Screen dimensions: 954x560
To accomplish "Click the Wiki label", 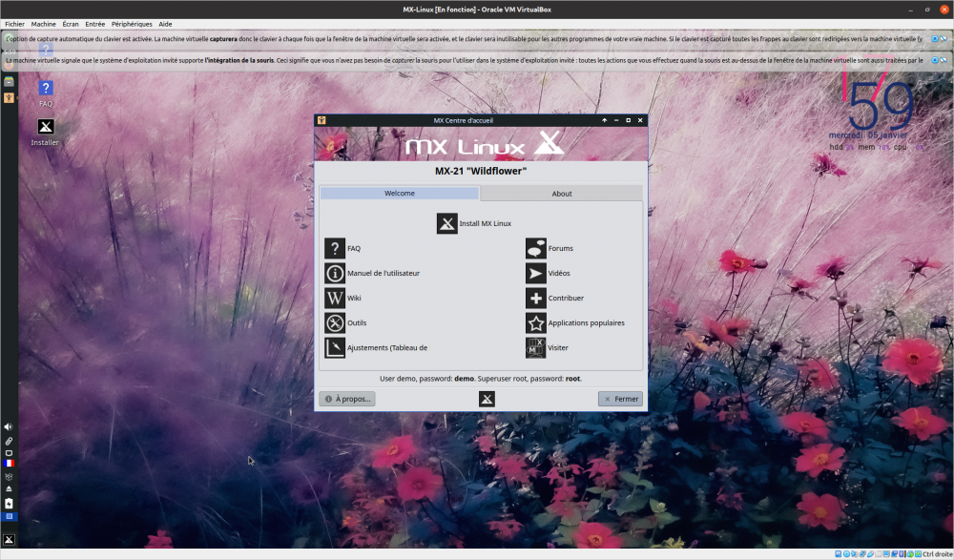I will [354, 299].
